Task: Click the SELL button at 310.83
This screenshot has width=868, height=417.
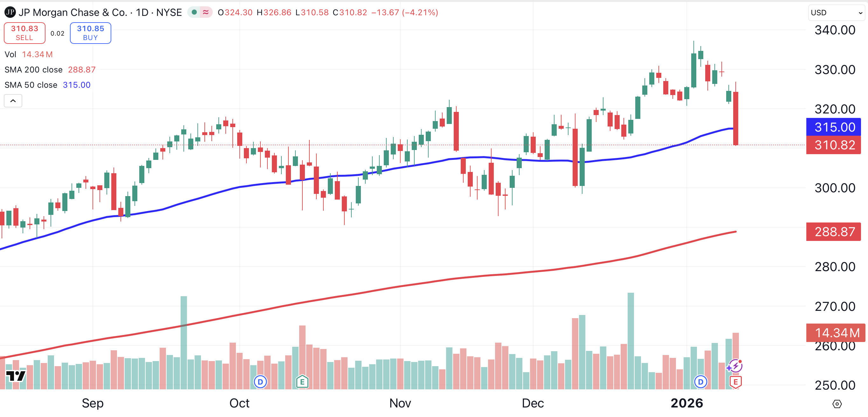Action: point(24,33)
